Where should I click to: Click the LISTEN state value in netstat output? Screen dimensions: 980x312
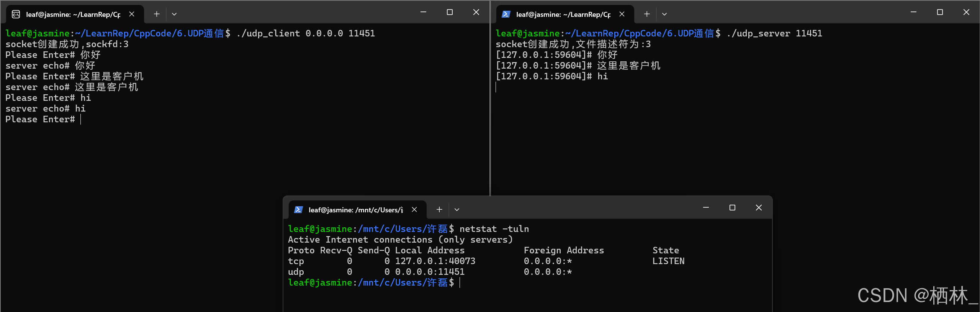(x=668, y=261)
